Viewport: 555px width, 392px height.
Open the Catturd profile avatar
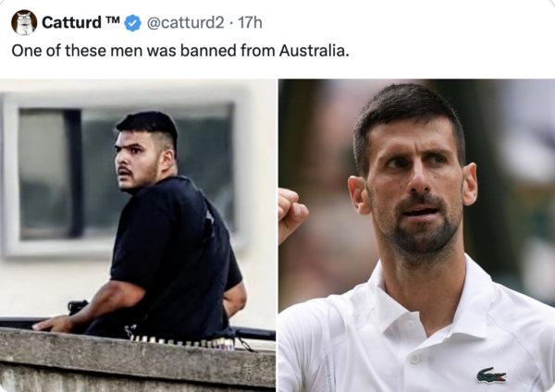(x=24, y=22)
